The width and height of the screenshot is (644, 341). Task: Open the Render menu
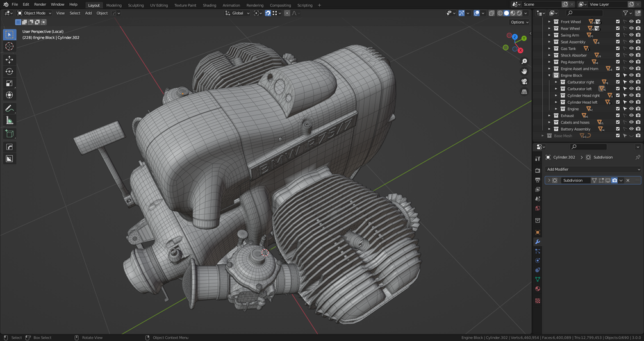pos(40,4)
